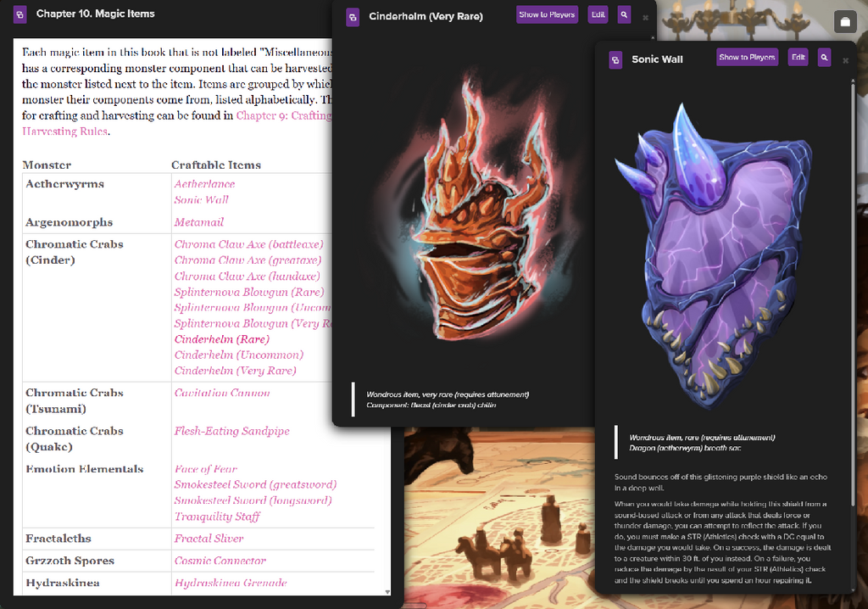Open the Cosmic Connector link

220,561
